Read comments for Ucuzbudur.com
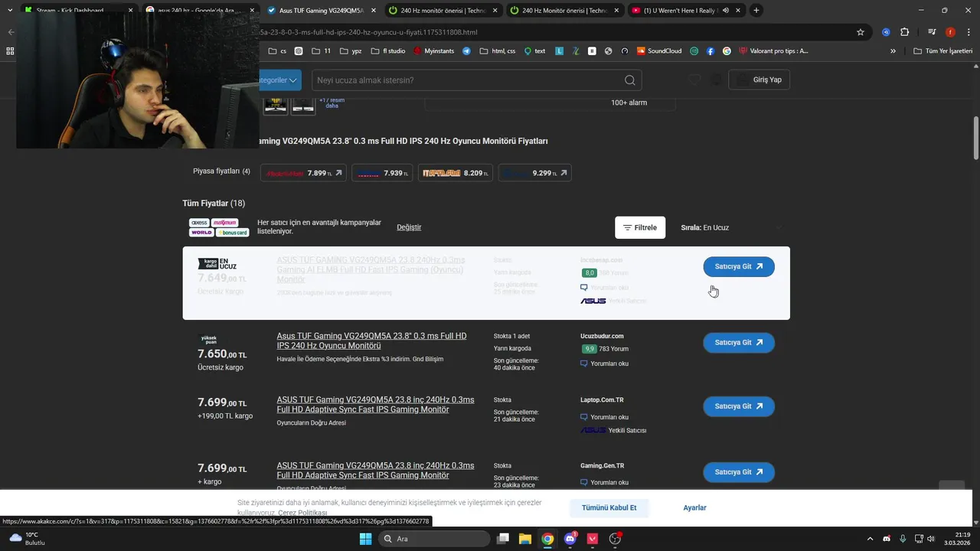 pos(605,364)
